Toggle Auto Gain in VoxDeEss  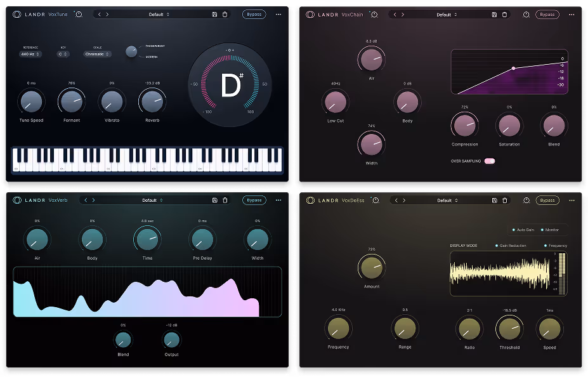point(523,230)
